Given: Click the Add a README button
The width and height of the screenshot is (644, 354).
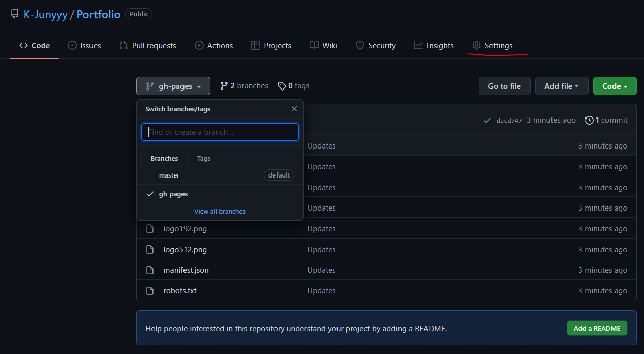Looking at the screenshot, I should click(597, 328).
